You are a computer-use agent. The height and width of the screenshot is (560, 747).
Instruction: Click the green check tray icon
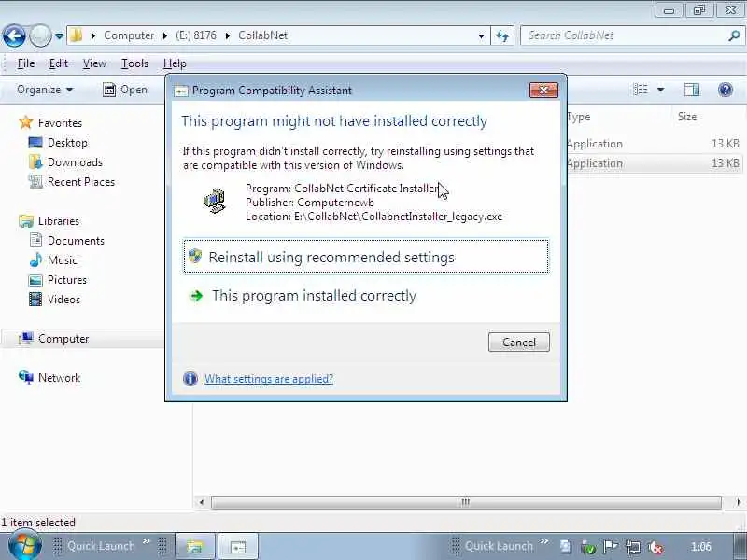tap(588, 548)
